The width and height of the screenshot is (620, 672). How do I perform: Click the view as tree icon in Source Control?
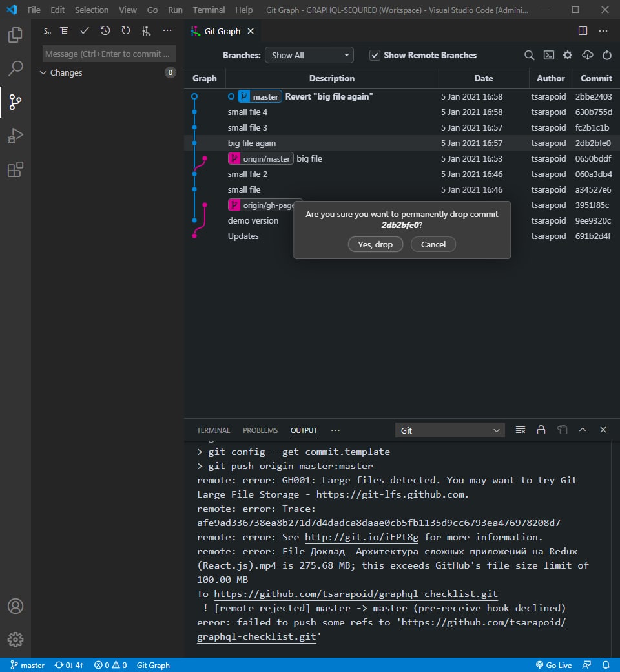(65, 31)
